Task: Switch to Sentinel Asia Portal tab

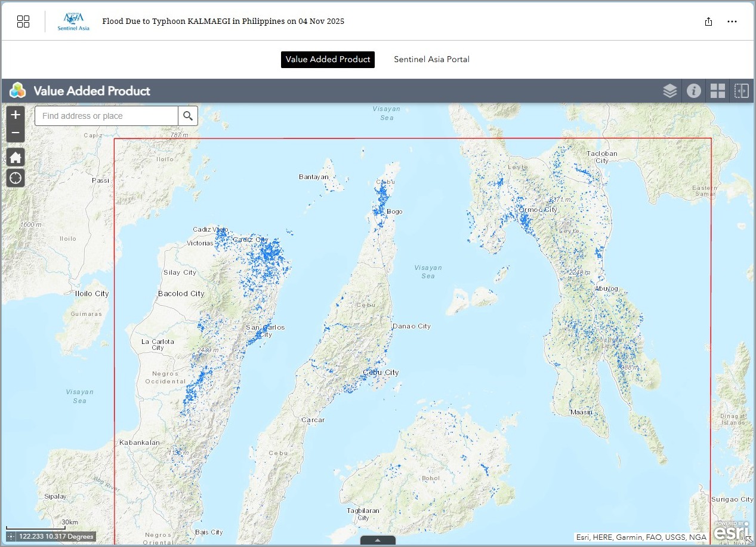Action: coord(431,60)
